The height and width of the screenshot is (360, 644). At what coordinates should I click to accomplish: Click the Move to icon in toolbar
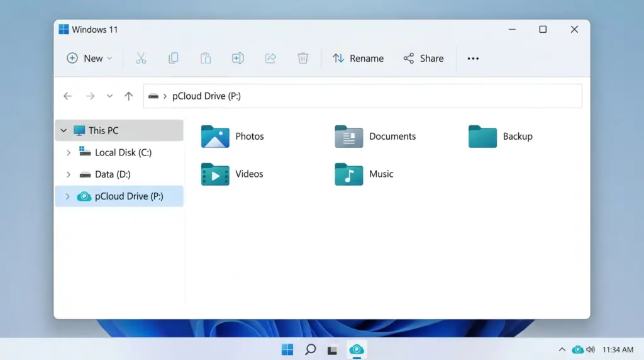pyautogui.click(x=238, y=59)
